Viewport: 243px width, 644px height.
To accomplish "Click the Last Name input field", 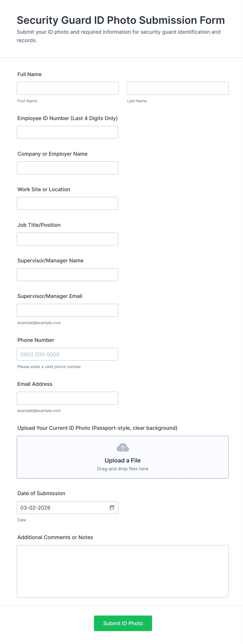I will click(177, 88).
